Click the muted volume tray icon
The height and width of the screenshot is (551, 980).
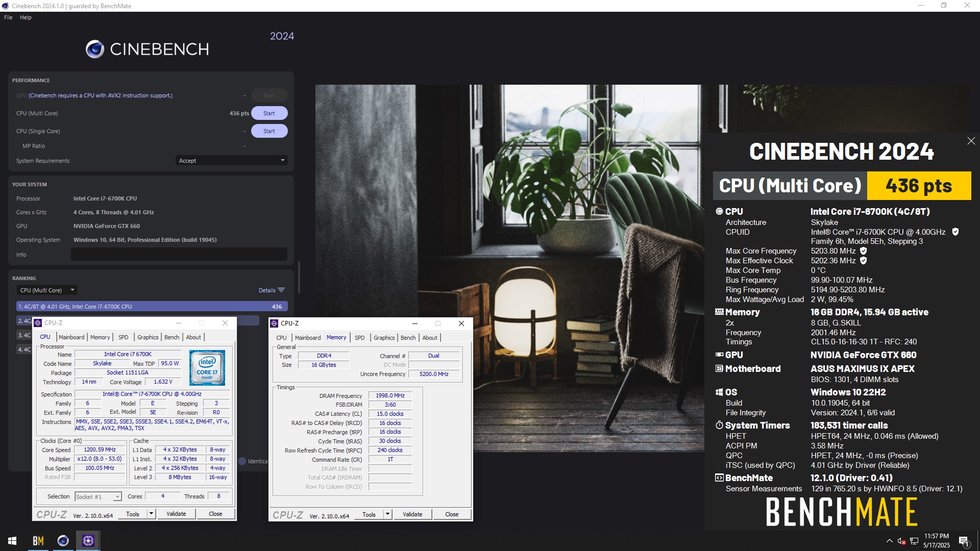901,541
